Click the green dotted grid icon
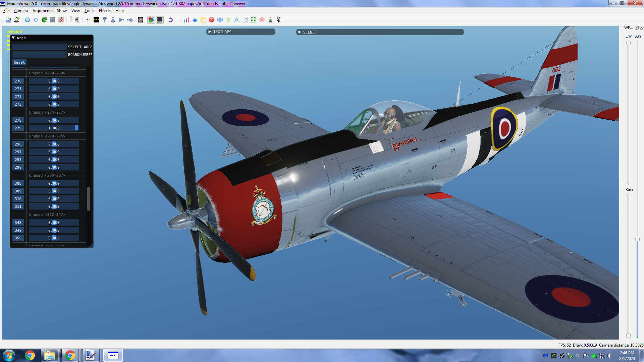The image size is (644, 362). click(x=254, y=20)
